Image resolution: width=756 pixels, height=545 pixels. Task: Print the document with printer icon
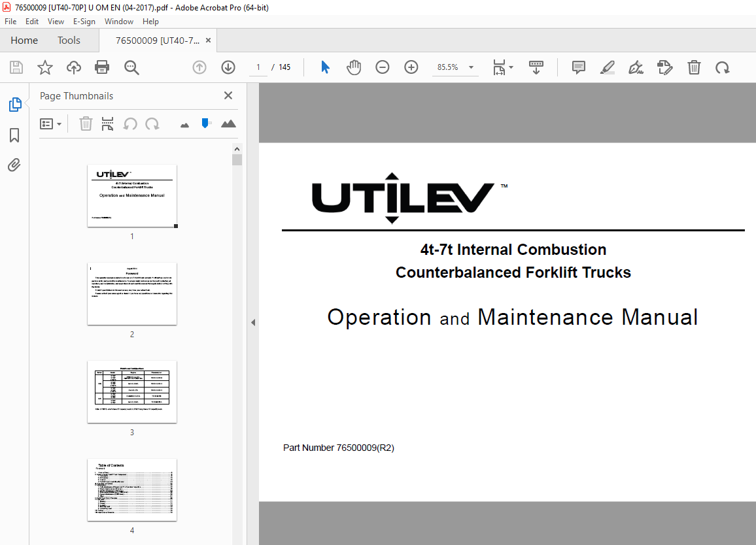tap(102, 67)
